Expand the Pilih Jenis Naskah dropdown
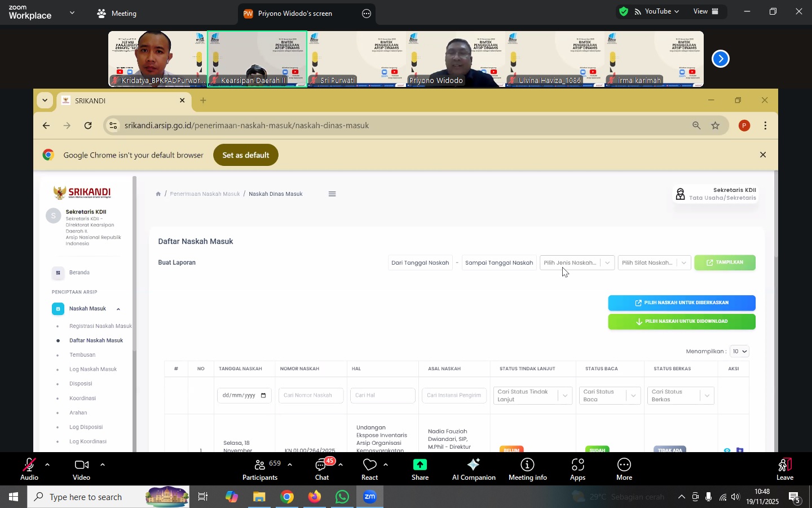 577,263
